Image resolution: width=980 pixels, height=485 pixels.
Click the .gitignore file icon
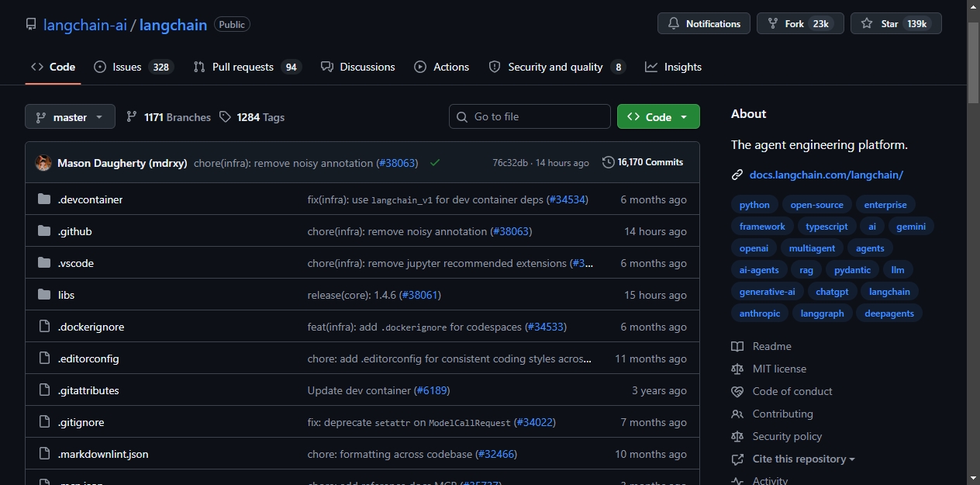(x=44, y=422)
